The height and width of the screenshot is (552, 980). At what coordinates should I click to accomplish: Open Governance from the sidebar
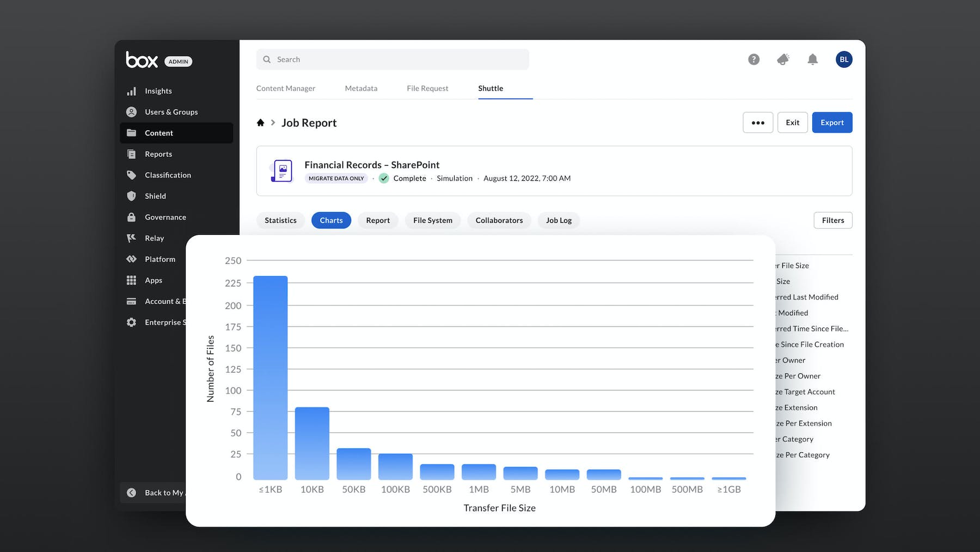[165, 217]
